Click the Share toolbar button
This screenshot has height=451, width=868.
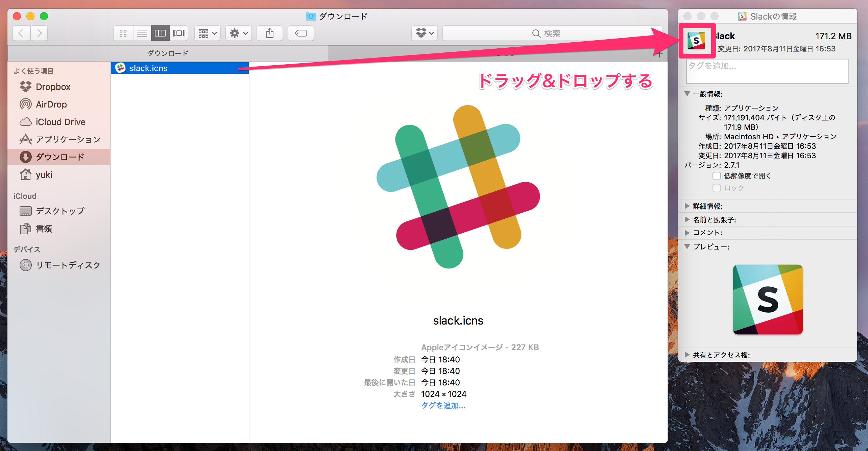[270, 33]
